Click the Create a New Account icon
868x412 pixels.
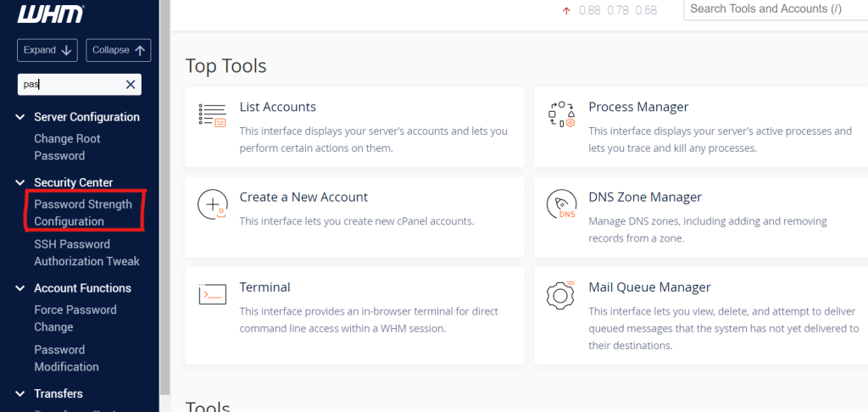click(213, 204)
